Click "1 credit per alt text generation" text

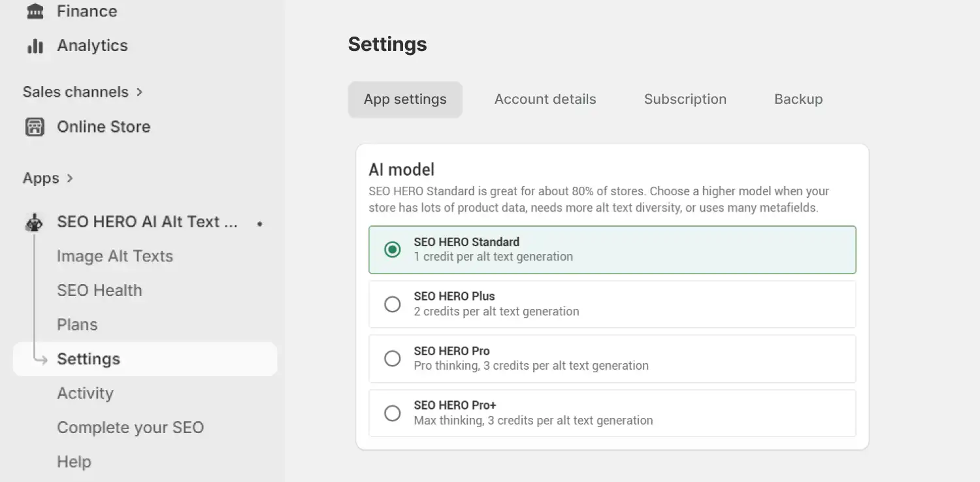493,257
